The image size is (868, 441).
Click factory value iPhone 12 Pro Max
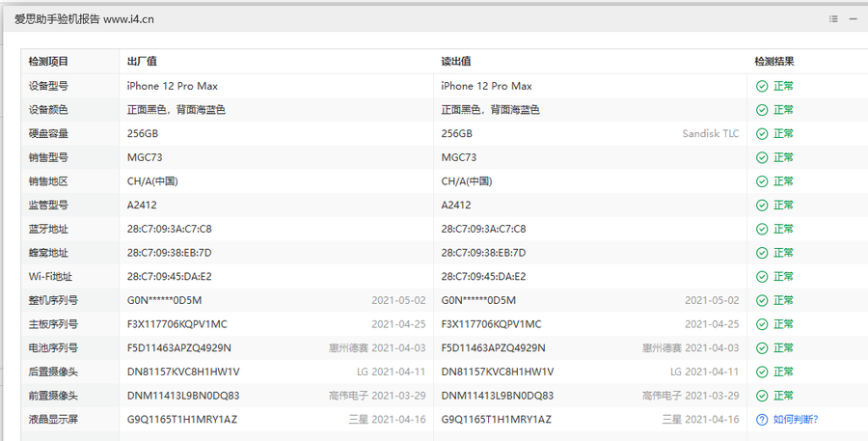pos(173,86)
